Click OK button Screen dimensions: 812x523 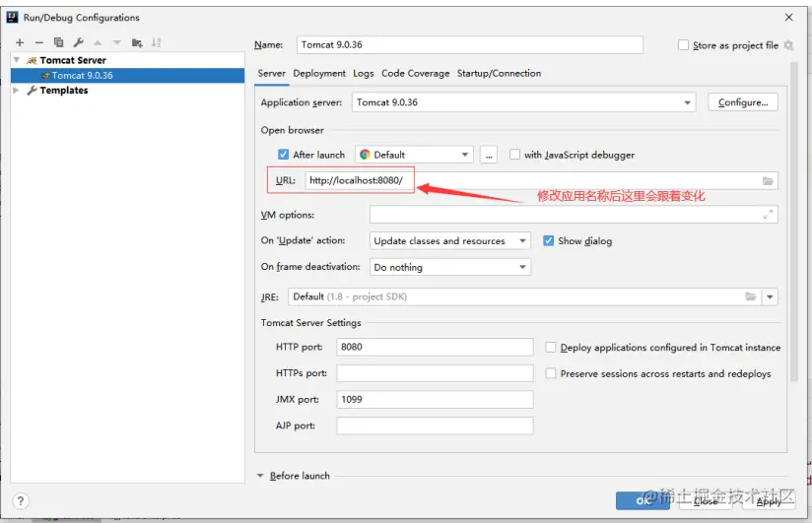[x=643, y=500]
